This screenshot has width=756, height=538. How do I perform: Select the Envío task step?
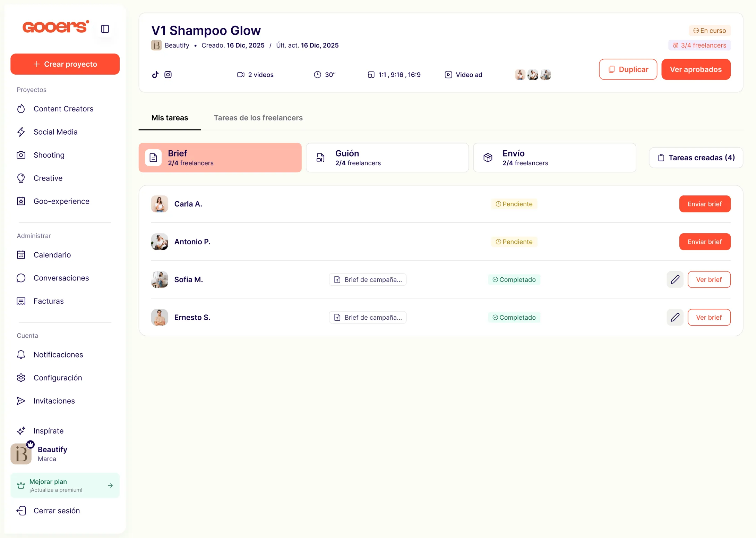click(554, 158)
